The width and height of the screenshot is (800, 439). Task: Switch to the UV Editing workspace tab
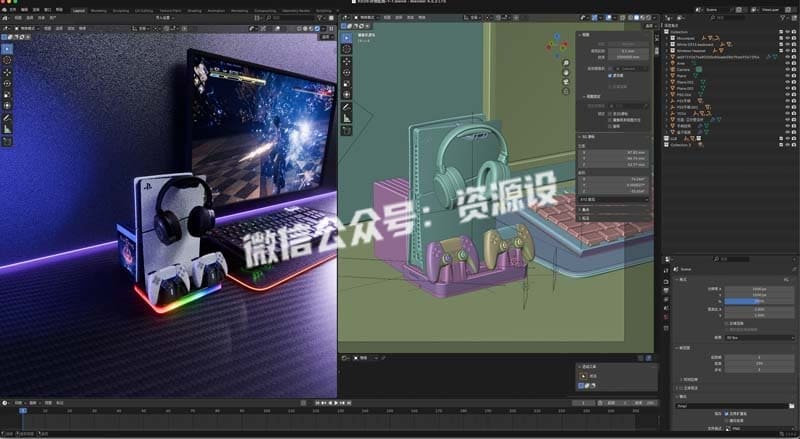[144, 10]
